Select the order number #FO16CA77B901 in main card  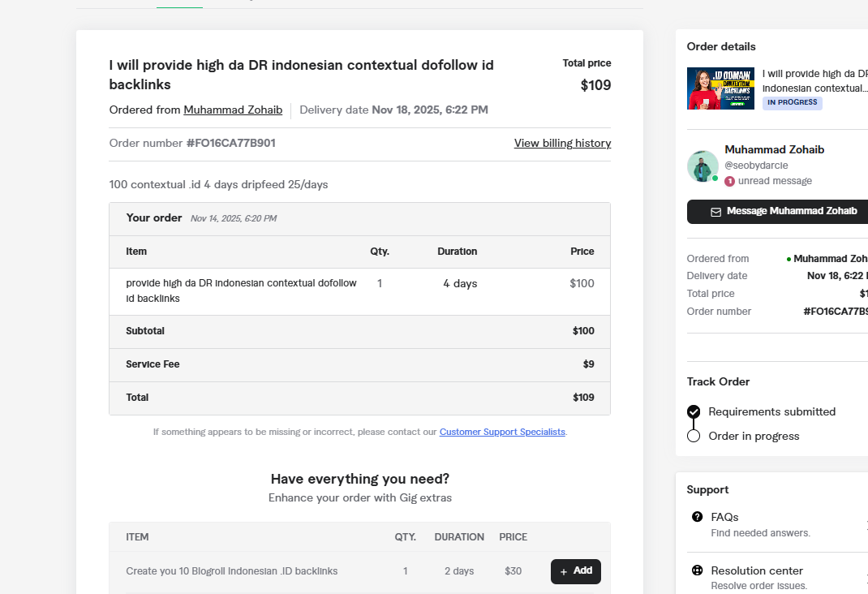[230, 143]
